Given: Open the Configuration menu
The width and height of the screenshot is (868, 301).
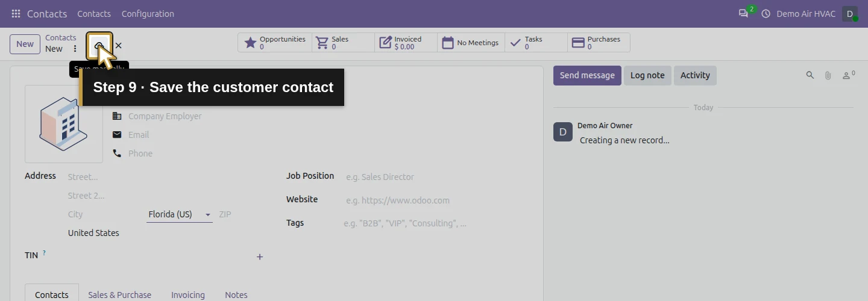Looking at the screenshot, I should click(x=148, y=13).
